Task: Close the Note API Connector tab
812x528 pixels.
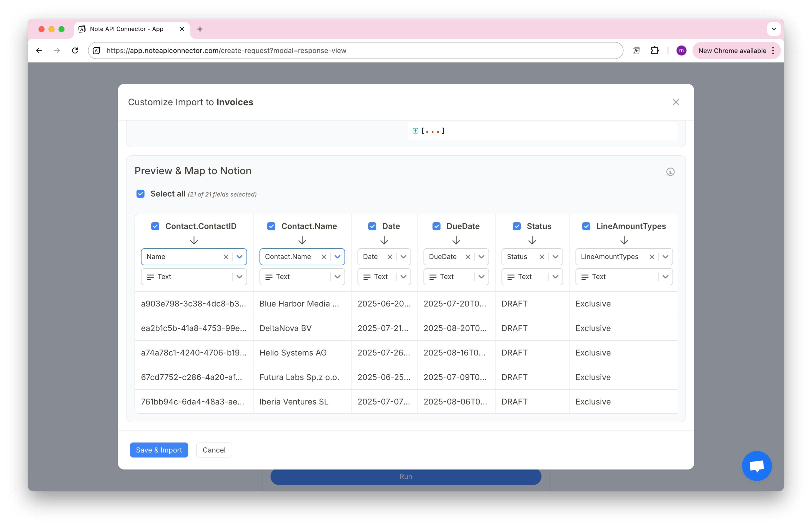Action: point(182,29)
